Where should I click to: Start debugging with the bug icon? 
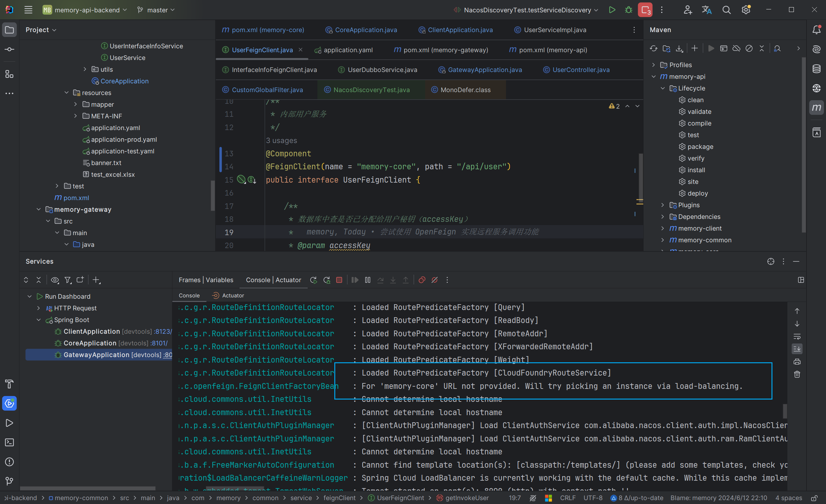pos(628,10)
